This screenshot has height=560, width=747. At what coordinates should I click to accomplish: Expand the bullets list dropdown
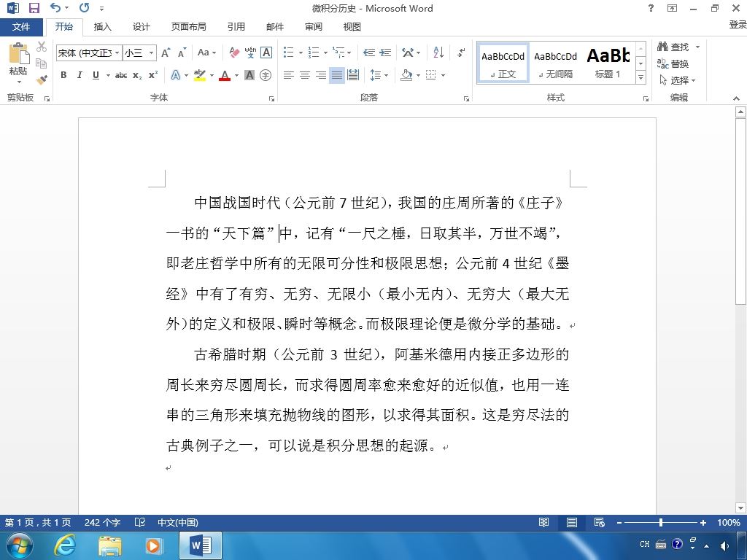(301, 52)
